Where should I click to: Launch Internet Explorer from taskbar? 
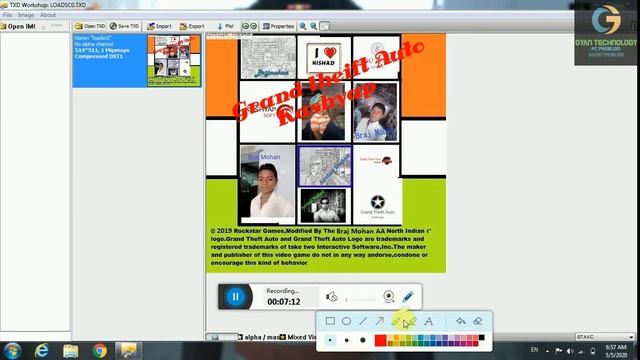[42, 351]
